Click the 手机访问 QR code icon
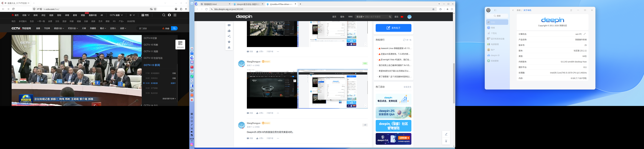644x149 pixels. pyautogui.click(x=180, y=44)
